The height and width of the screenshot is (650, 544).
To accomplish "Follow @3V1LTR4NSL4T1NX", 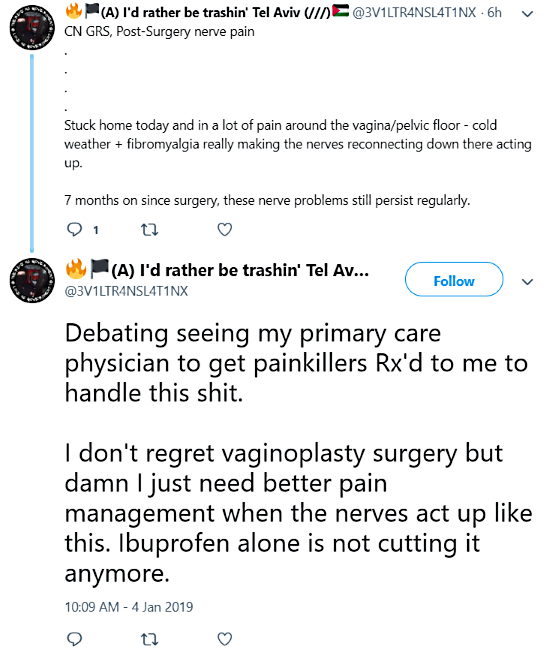I will [454, 280].
